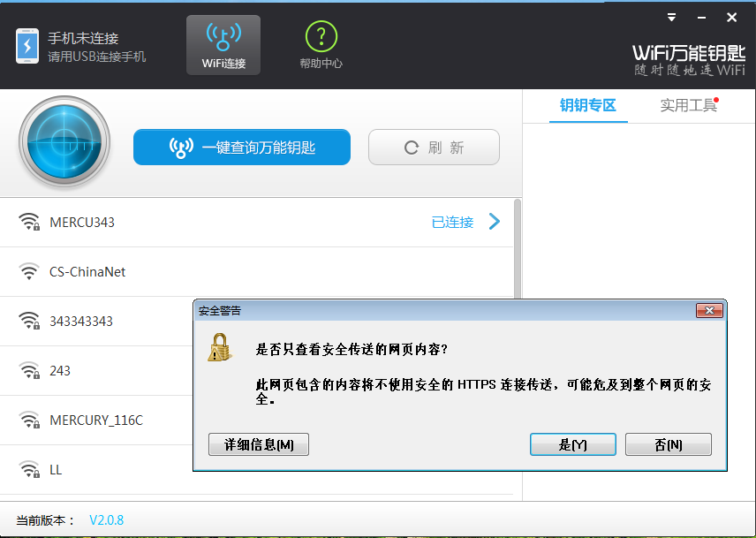Viewport: 756px width, 538px height.
Task: Switch to the 实用工具 tab
Action: (x=688, y=105)
